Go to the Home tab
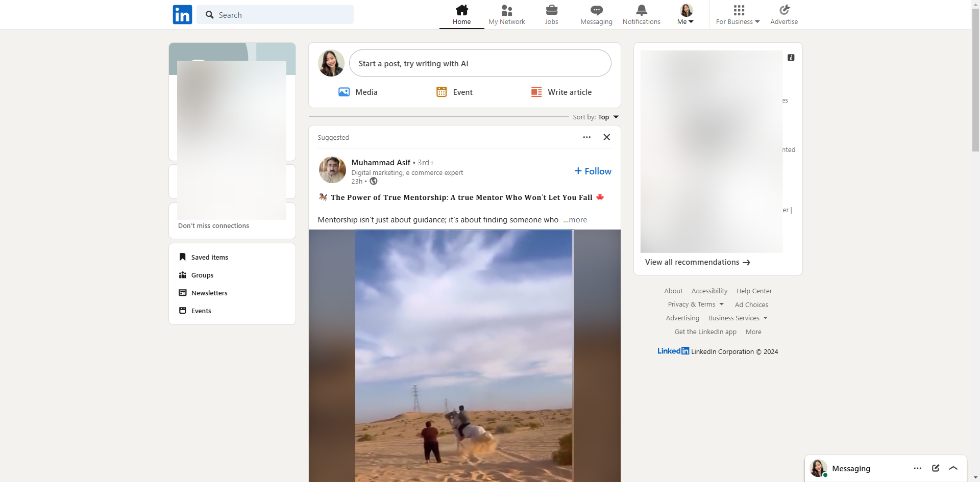The height and width of the screenshot is (482, 980). [x=461, y=14]
